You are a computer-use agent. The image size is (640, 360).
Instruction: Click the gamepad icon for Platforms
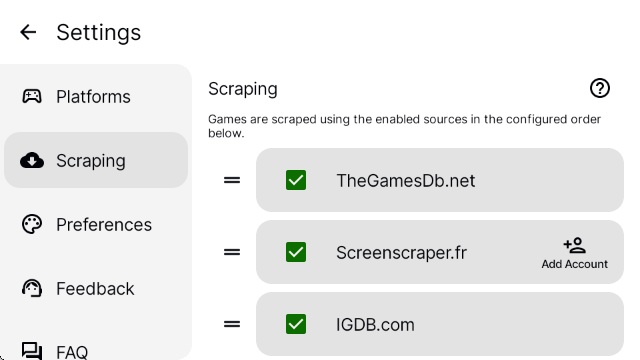pos(32,97)
